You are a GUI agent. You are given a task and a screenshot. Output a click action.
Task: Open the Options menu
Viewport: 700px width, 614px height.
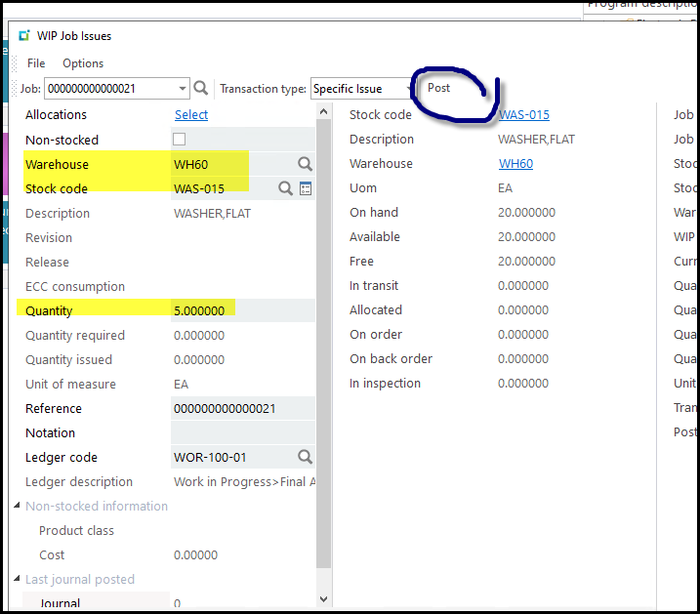point(83,63)
